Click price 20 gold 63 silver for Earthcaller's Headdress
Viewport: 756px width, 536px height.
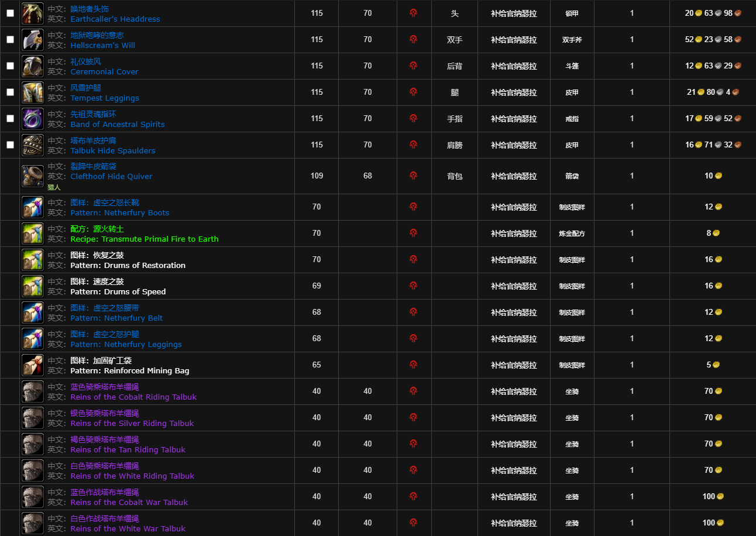point(713,13)
